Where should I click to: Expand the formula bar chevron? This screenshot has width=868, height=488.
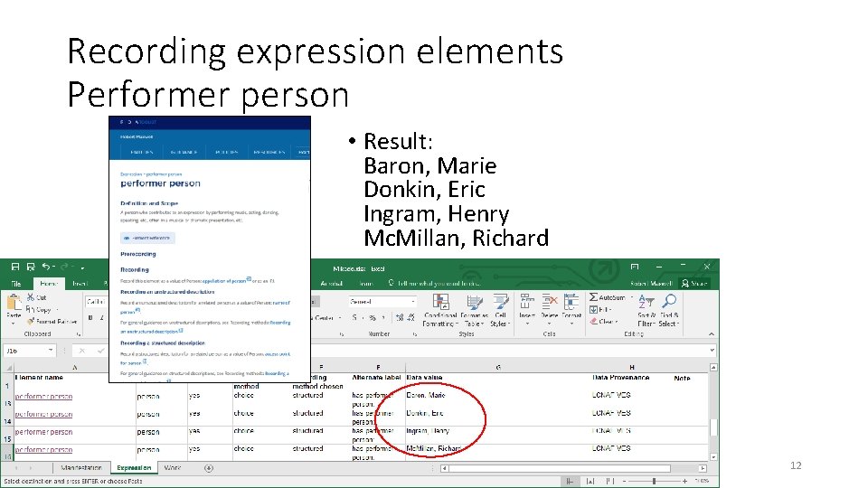[712, 351]
